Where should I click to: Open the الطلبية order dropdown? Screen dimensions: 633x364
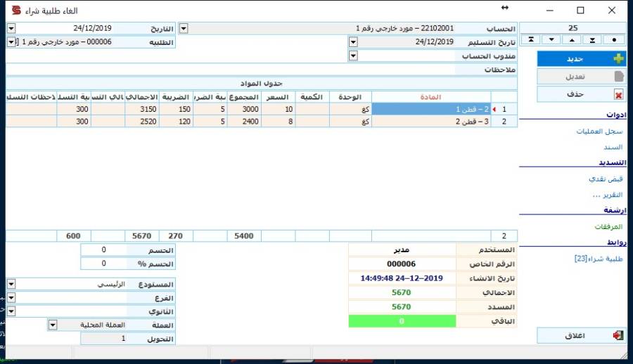coord(11,42)
